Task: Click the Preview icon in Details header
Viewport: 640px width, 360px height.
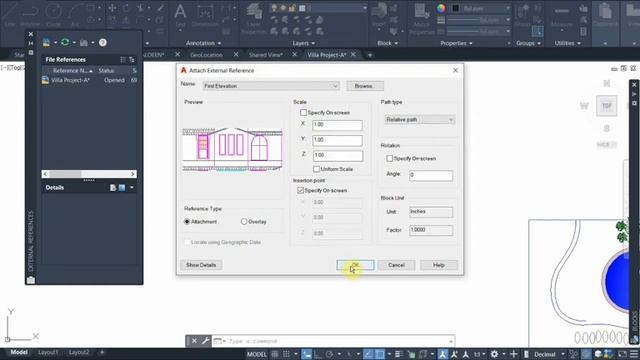Action: click(x=122, y=188)
